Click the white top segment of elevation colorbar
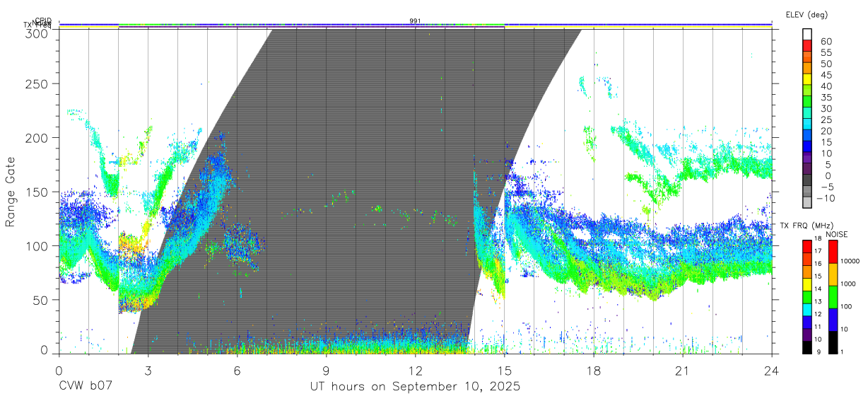This screenshot has height=401, width=868. [x=807, y=34]
